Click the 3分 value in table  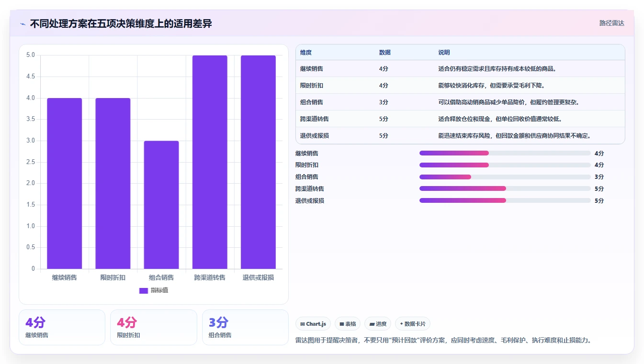pyautogui.click(x=384, y=102)
